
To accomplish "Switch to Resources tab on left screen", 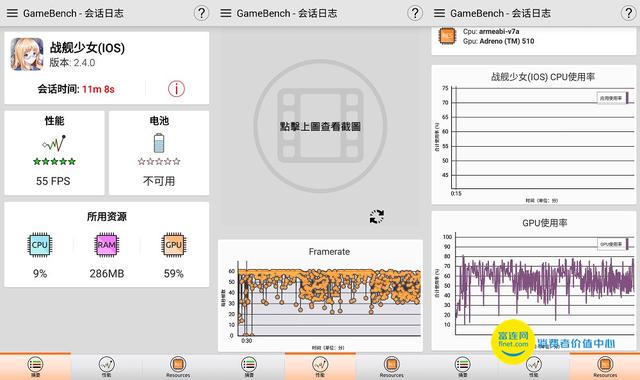I will click(x=178, y=367).
